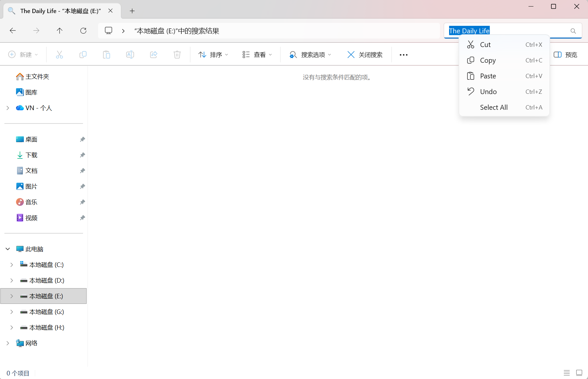Open 图库 gallery in the sidebar
This screenshot has width=588, height=379.
pyautogui.click(x=27, y=92)
